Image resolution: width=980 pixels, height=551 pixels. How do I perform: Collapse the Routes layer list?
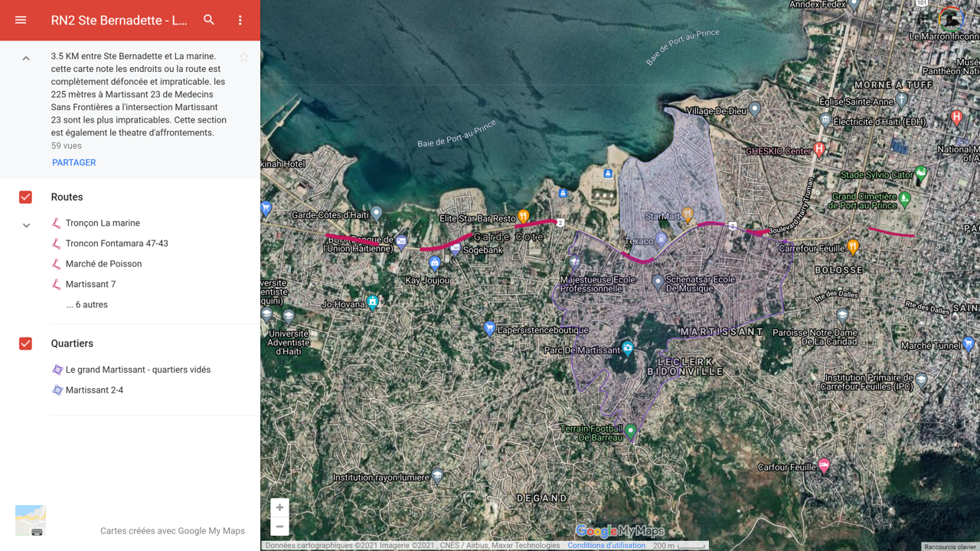26,226
